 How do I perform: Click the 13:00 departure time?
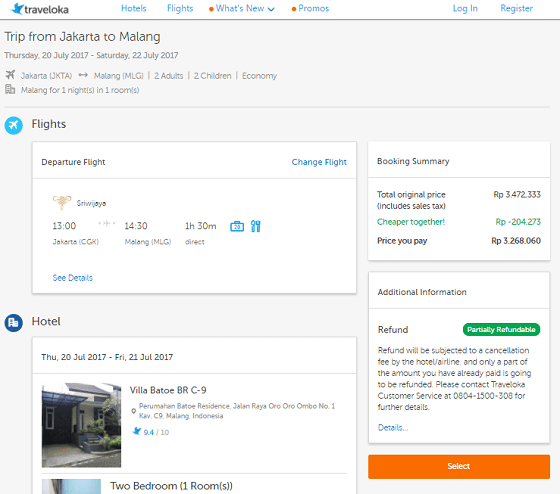click(x=64, y=226)
